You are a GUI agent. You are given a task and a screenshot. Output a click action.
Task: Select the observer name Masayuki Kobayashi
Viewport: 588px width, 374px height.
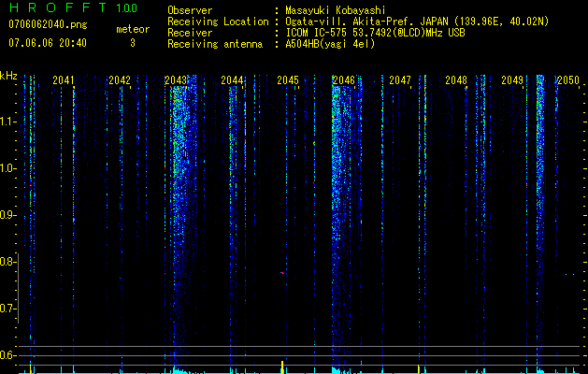pos(336,10)
